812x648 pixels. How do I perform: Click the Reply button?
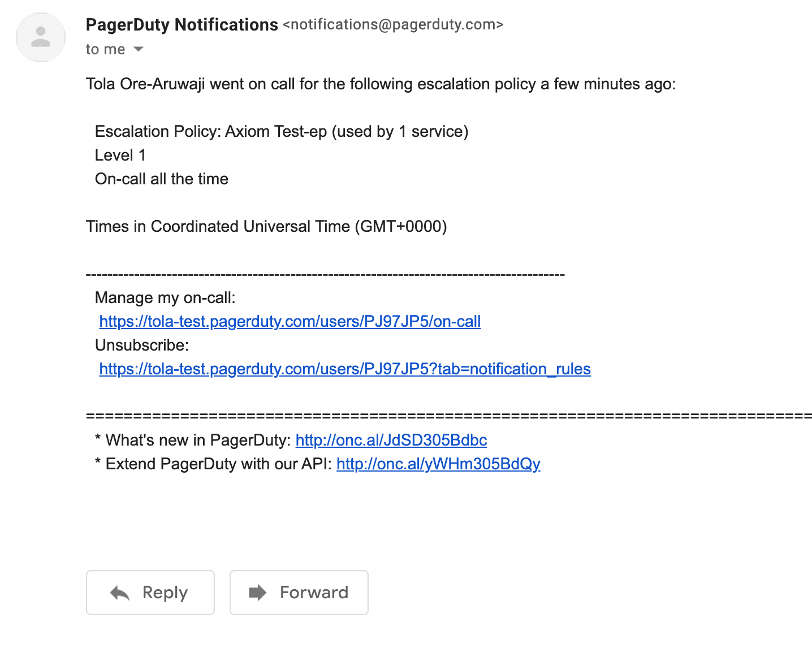pos(150,593)
